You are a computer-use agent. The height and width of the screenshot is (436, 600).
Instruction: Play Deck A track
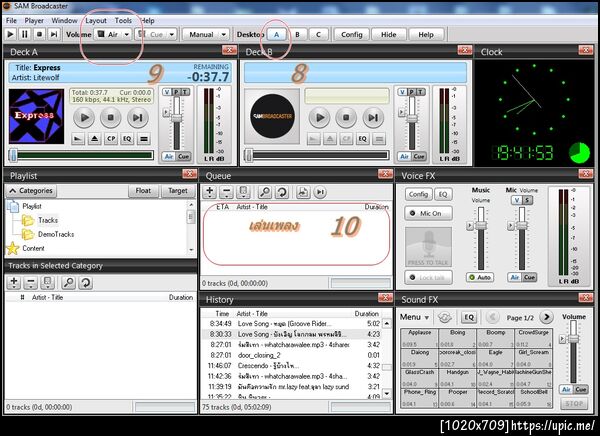(x=84, y=118)
